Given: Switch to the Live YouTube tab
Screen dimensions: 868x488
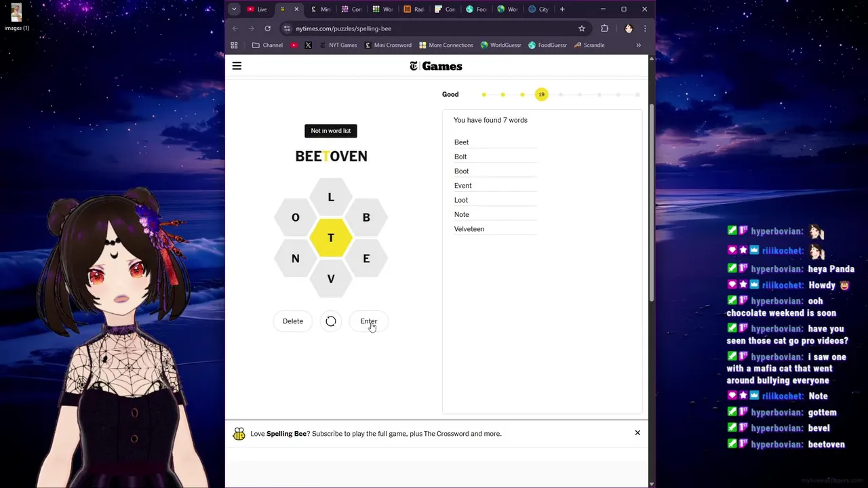Looking at the screenshot, I should pyautogui.click(x=257, y=9).
